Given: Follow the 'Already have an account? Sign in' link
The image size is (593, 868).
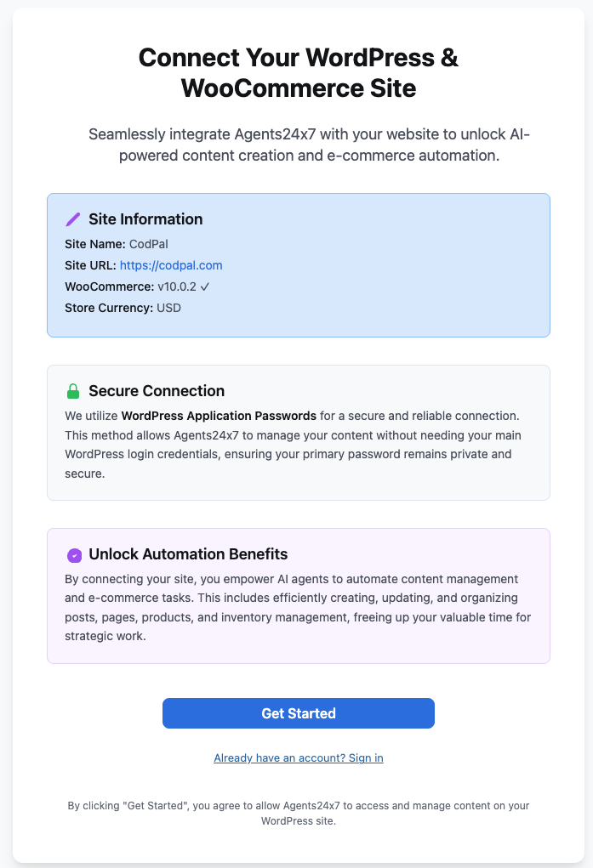Looking at the screenshot, I should pos(299,757).
